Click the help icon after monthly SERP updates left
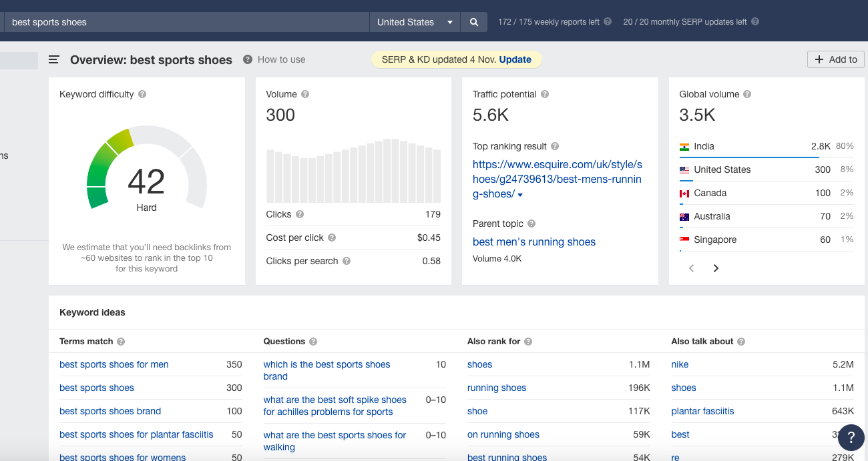868x461 pixels. [x=755, y=22]
